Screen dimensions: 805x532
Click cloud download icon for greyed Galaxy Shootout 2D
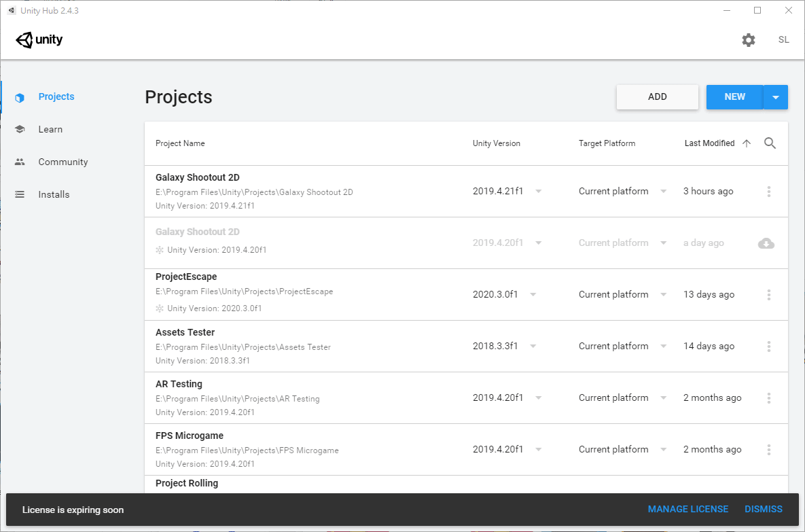(x=766, y=243)
